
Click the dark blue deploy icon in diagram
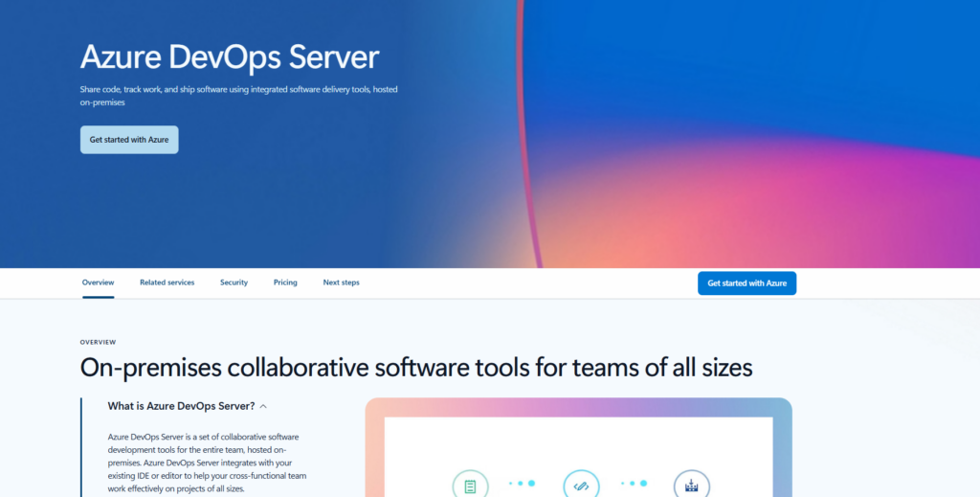pyautogui.click(x=691, y=486)
